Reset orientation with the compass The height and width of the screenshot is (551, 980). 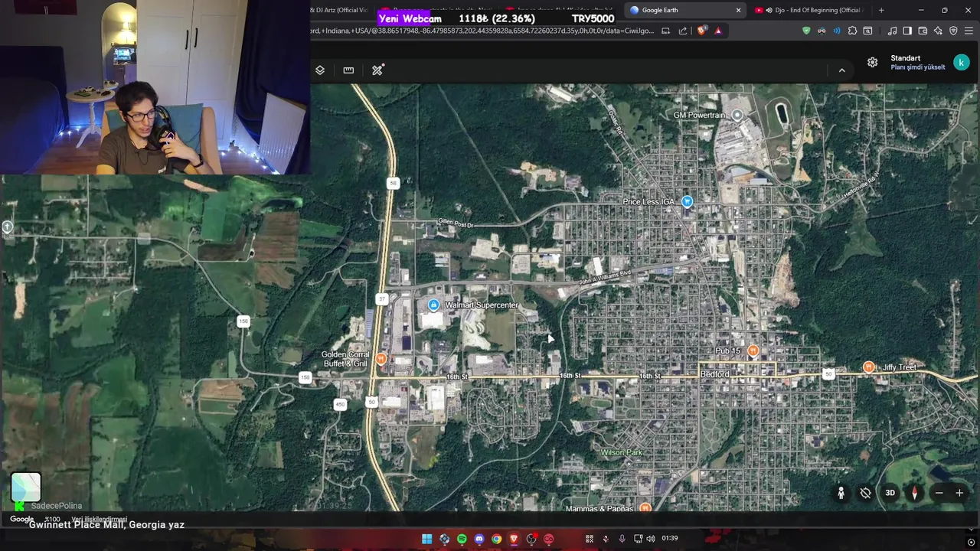point(914,493)
